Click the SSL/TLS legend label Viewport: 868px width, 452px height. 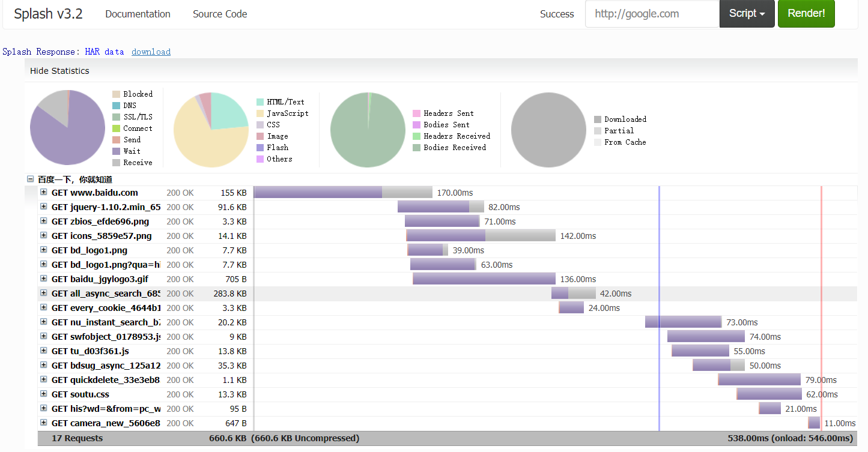(138, 117)
